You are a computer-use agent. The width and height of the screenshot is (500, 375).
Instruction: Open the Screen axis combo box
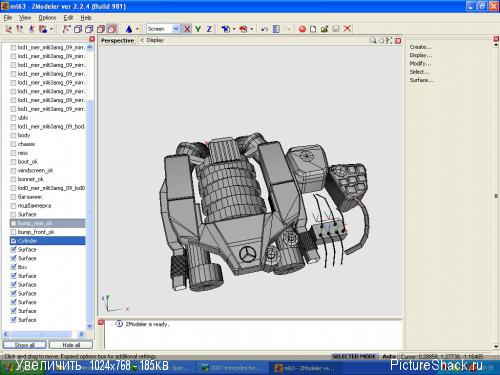(x=163, y=29)
